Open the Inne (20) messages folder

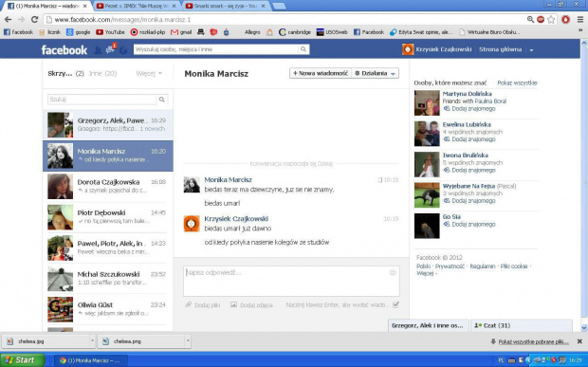(102, 73)
